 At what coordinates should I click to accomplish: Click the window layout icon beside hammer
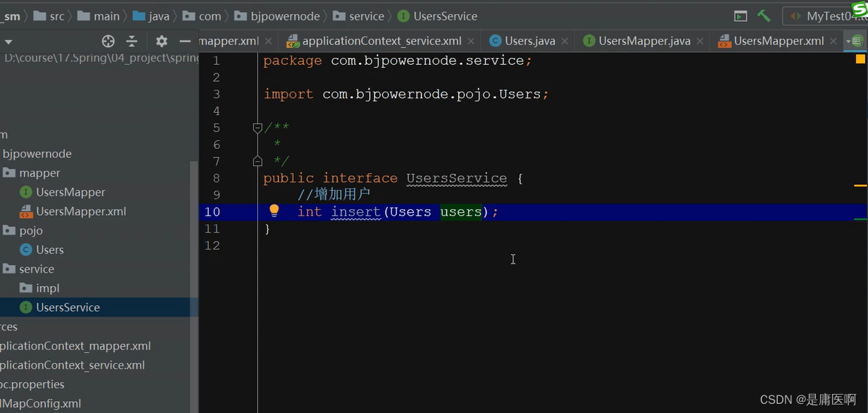point(740,16)
